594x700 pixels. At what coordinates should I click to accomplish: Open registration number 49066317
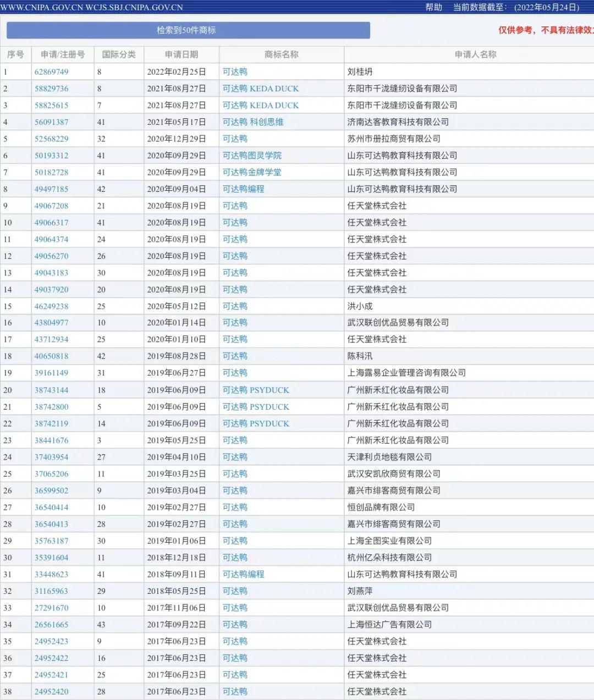click(x=52, y=223)
